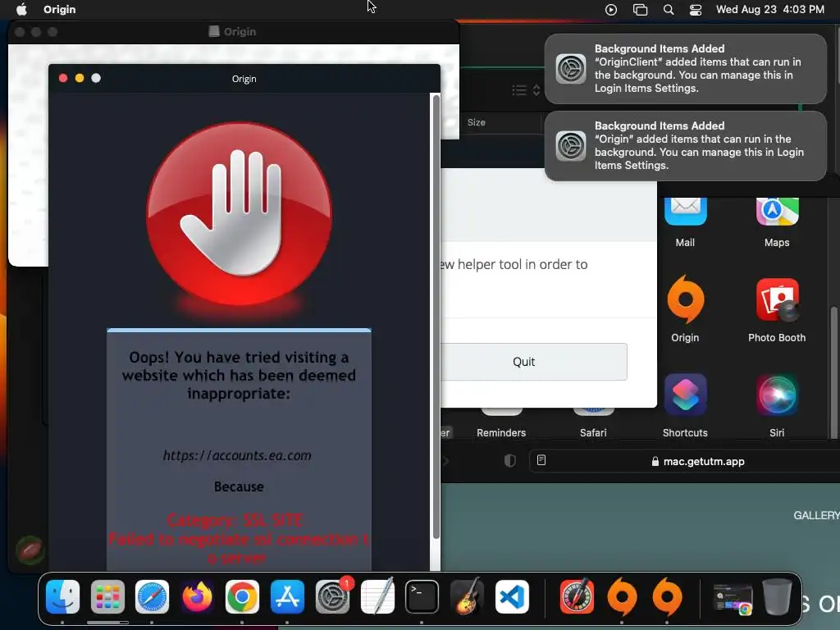Viewport: 840px width, 630px height.
Task: Click the privacy shield icon in Safari toolbar
Action: pyautogui.click(x=509, y=461)
